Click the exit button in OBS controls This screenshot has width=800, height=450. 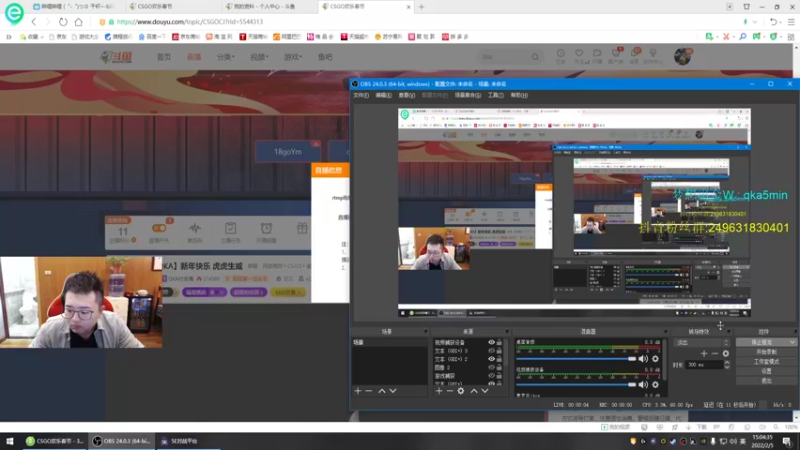(x=766, y=381)
